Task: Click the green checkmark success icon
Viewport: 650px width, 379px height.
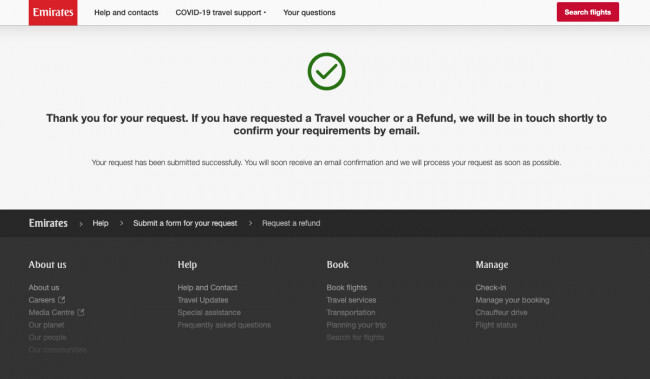Action: pos(326,71)
